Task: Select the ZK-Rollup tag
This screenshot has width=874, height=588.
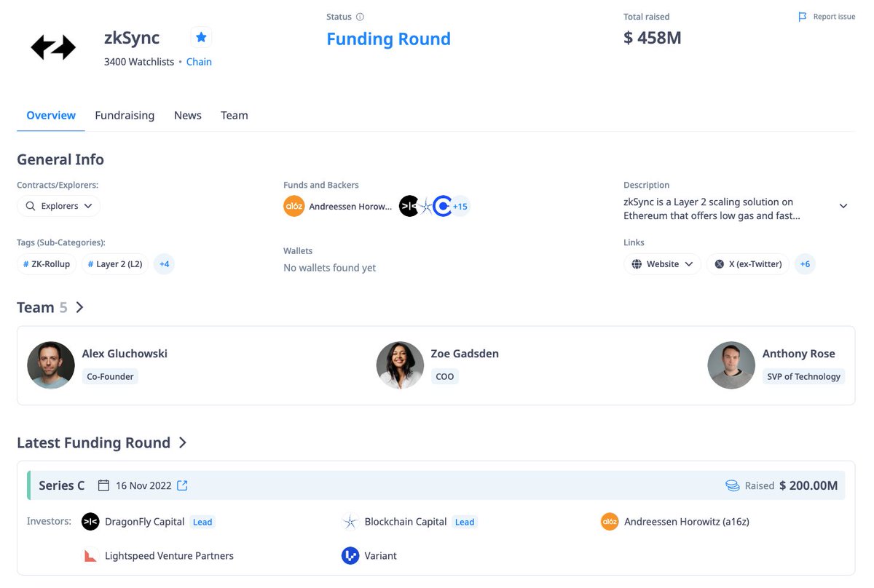Action: pos(47,264)
